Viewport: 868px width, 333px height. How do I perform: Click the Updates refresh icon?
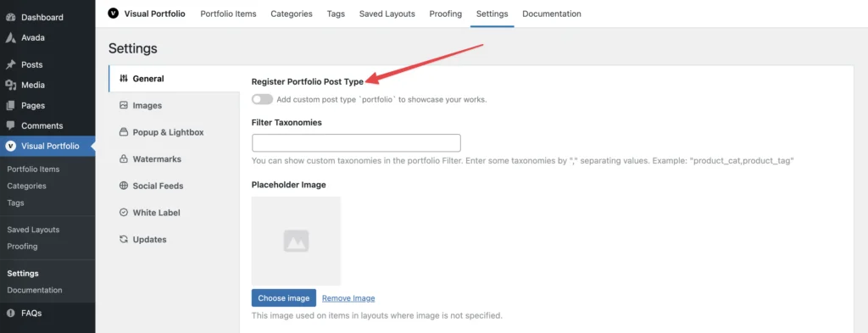point(124,240)
